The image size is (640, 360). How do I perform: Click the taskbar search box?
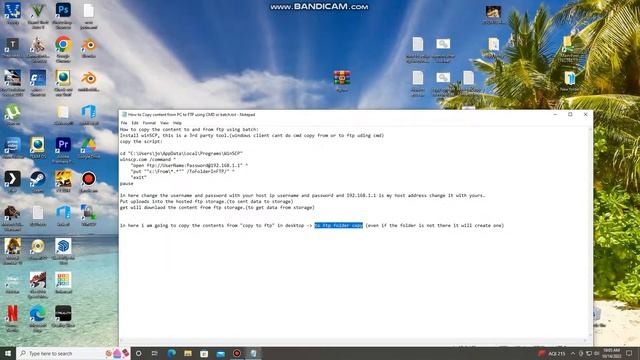pyautogui.click(x=73, y=353)
